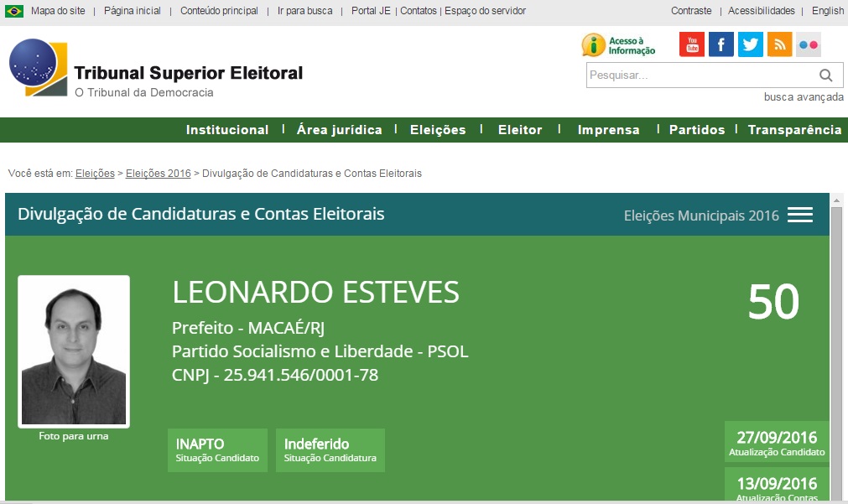Open the Área jurídica menu
848x504 pixels.
(x=340, y=130)
